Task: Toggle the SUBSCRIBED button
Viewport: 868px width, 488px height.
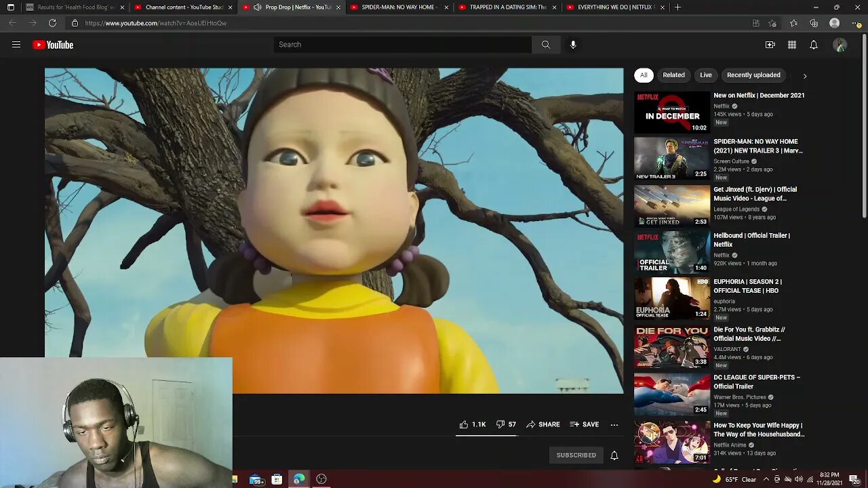Action: pyautogui.click(x=576, y=455)
